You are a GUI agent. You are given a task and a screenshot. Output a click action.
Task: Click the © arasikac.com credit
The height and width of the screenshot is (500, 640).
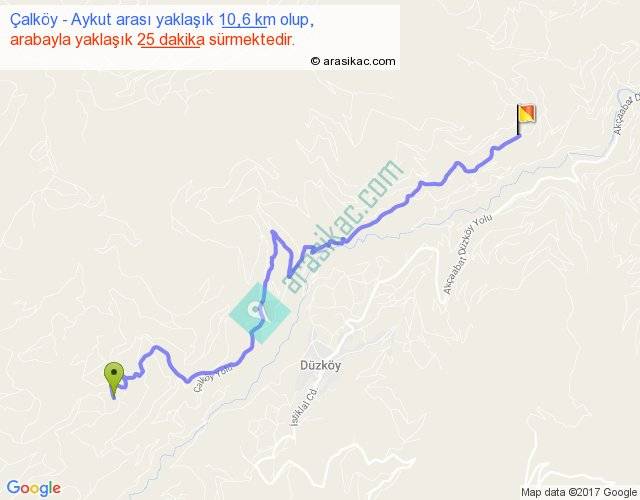[x=353, y=61]
